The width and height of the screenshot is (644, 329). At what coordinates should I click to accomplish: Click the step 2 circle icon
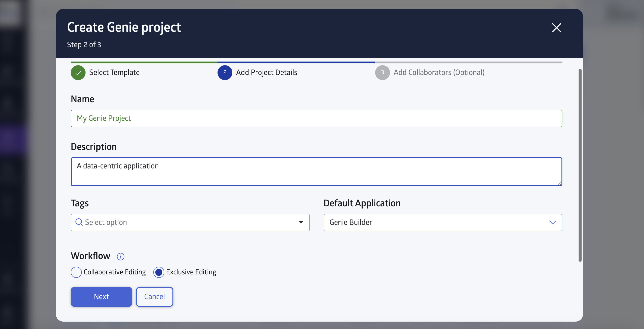click(225, 73)
